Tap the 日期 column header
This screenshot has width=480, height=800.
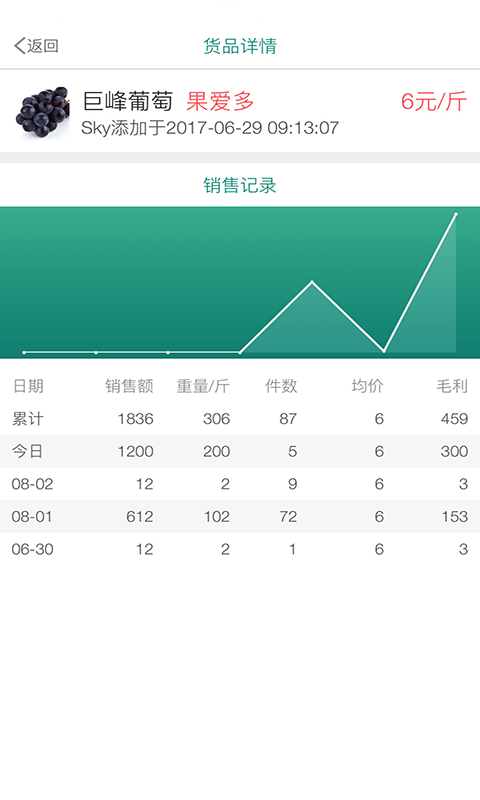28,386
